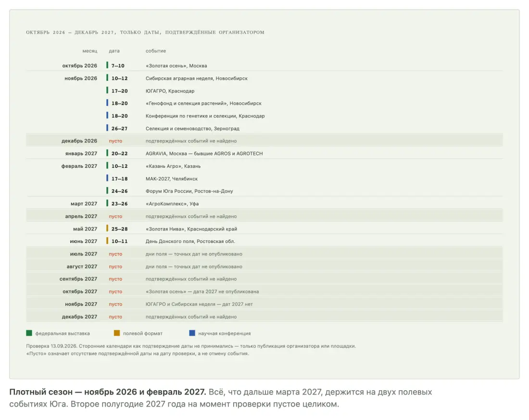The height and width of the screenshot is (420, 529).
Task: Click the 'март 2027' month label
Action: tap(84, 204)
